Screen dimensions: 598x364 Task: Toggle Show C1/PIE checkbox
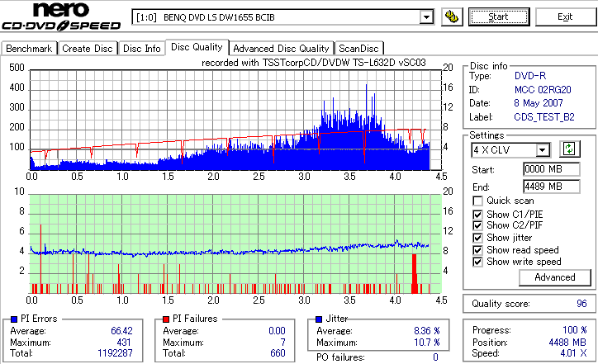[x=477, y=215]
